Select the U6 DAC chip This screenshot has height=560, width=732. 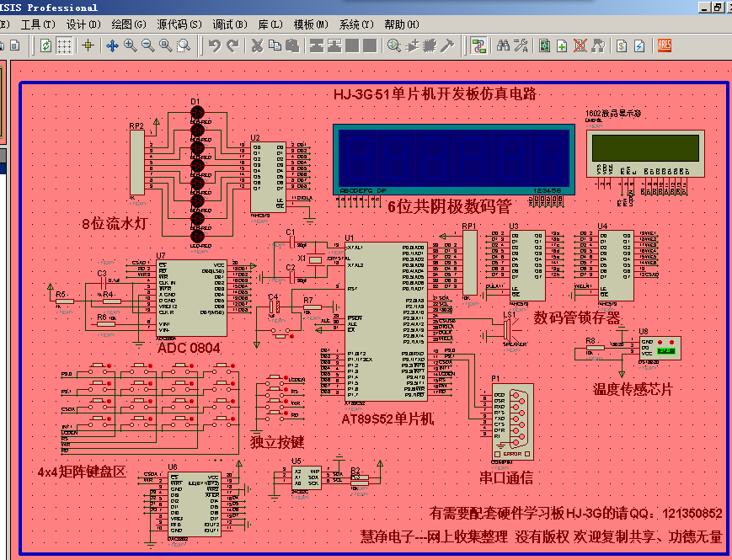(195, 504)
